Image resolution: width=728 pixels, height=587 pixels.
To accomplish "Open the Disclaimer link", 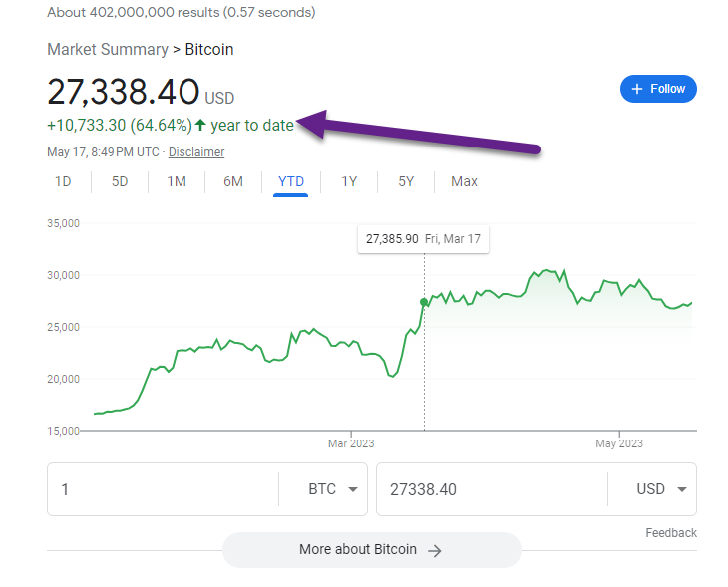I will [196, 152].
